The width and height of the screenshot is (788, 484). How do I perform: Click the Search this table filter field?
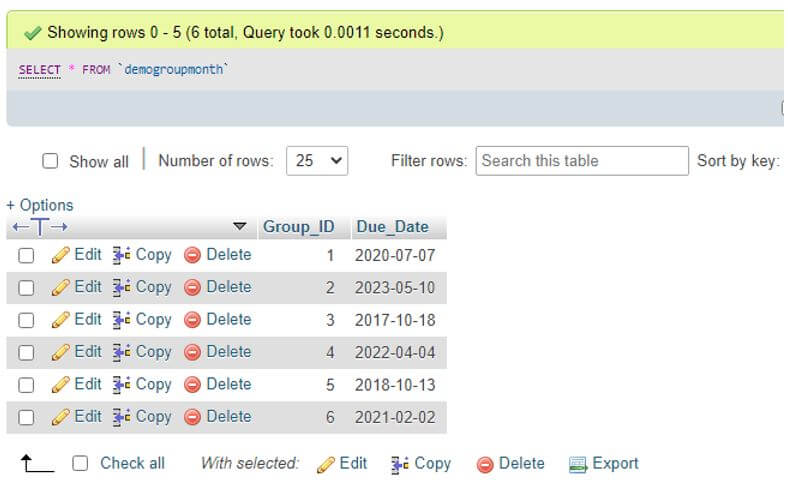click(582, 161)
